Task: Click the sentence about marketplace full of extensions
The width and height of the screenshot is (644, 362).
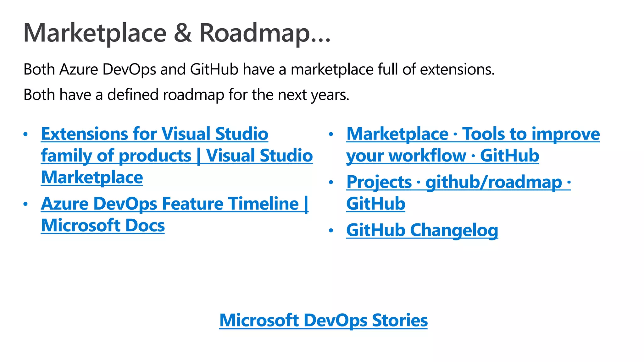Action: click(259, 69)
